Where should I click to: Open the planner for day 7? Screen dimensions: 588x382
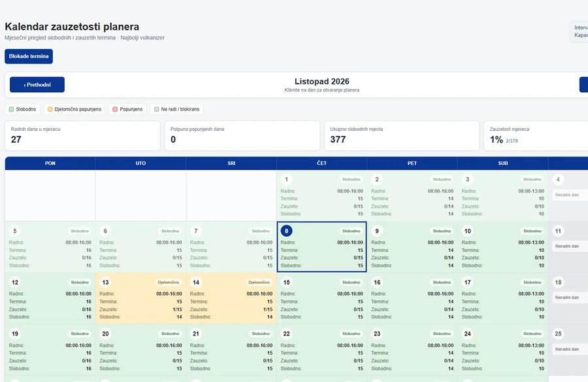click(231, 247)
